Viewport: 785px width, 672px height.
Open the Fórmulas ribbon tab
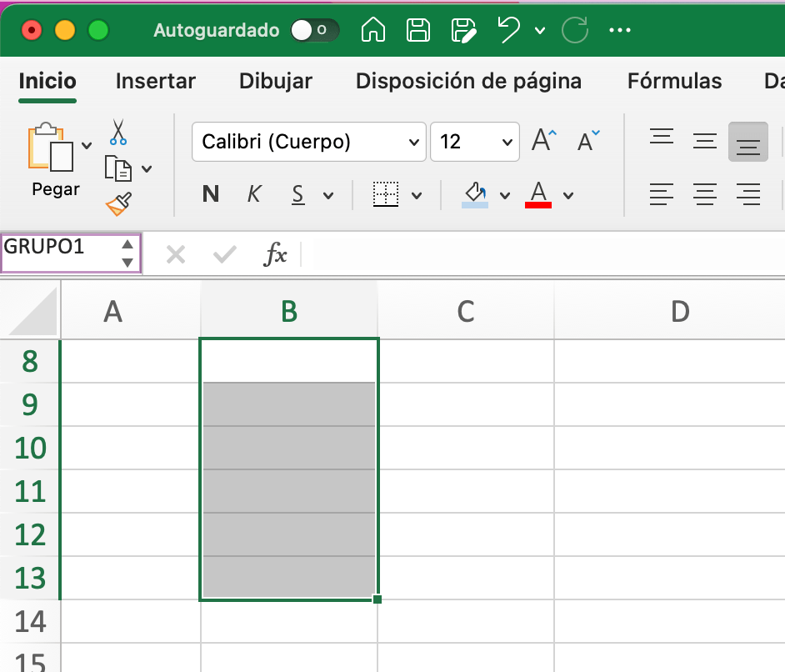coord(674,81)
